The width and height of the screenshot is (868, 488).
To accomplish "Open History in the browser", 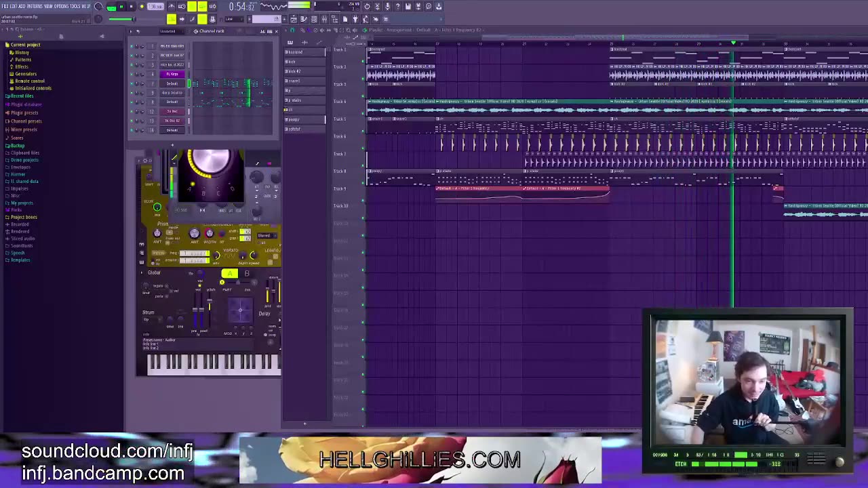I will click(20, 52).
